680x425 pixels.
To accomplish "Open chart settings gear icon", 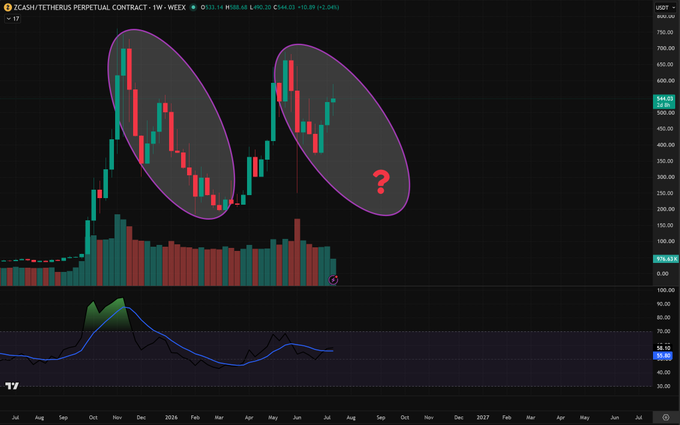I will tap(666, 418).
